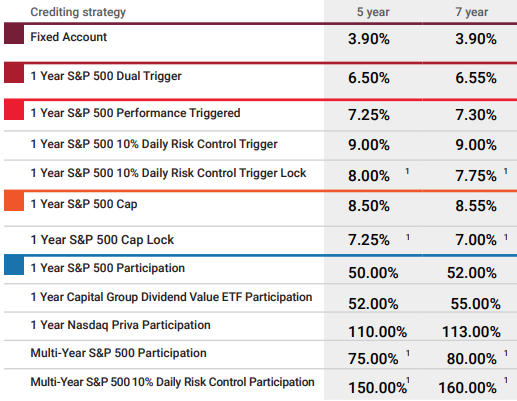Click footnote 1 beside 75.00% Multi-Year Participation
Viewport: 517px width, 401px height.
pyautogui.click(x=408, y=353)
